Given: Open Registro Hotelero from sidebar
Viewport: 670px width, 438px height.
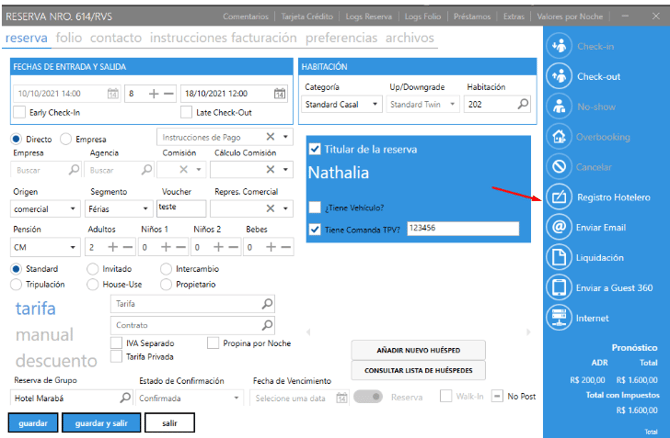Looking at the screenshot, I should coord(560,197).
